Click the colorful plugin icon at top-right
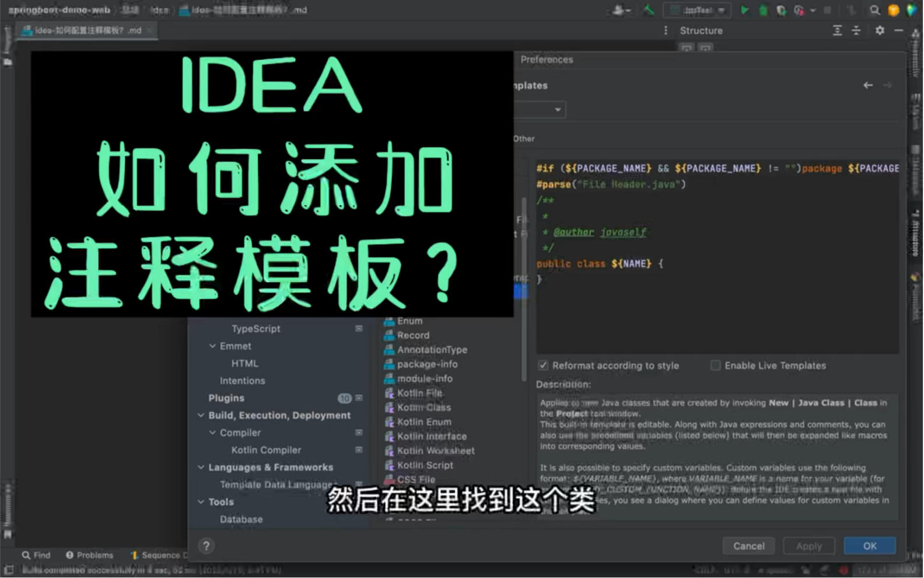924x578 pixels. pos(912,10)
